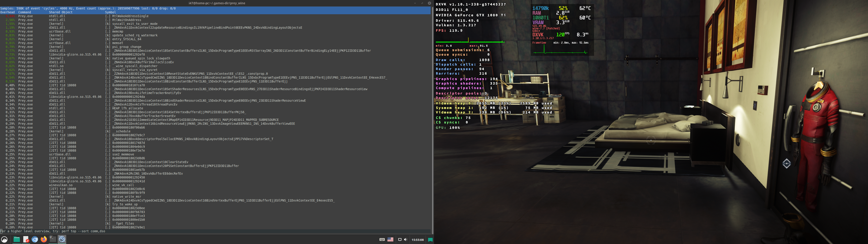
Task: Select the RtlWaitOnAddress row
Action: [x=216, y=20]
